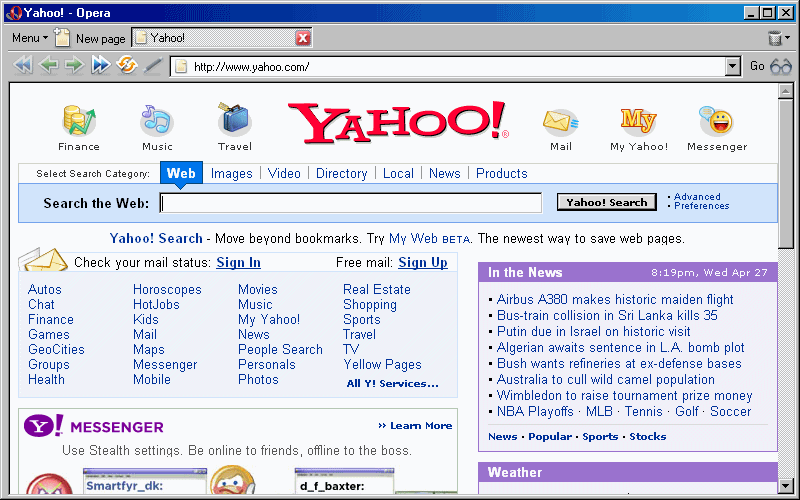Click the envelope icon beside Check your mail status
The width and height of the screenshot is (800, 500).
pos(43,260)
